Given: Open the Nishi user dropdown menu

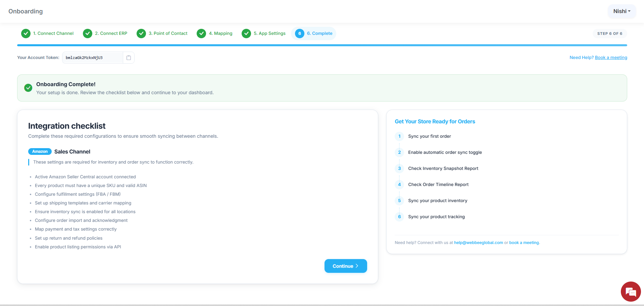Looking at the screenshot, I should click(x=622, y=11).
